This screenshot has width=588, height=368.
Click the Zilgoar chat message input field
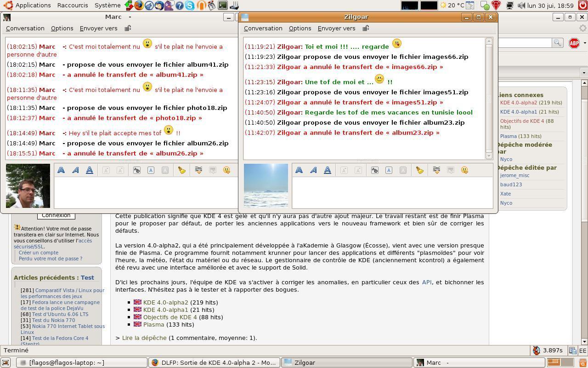(x=392, y=193)
